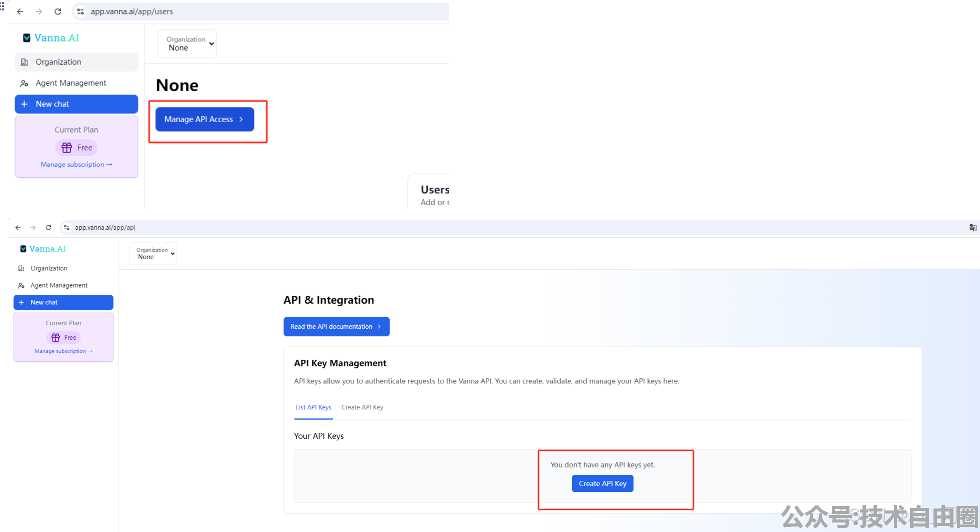This screenshot has width=980, height=532.
Task: Click the 'Your API Keys' label
Action: (x=319, y=436)
